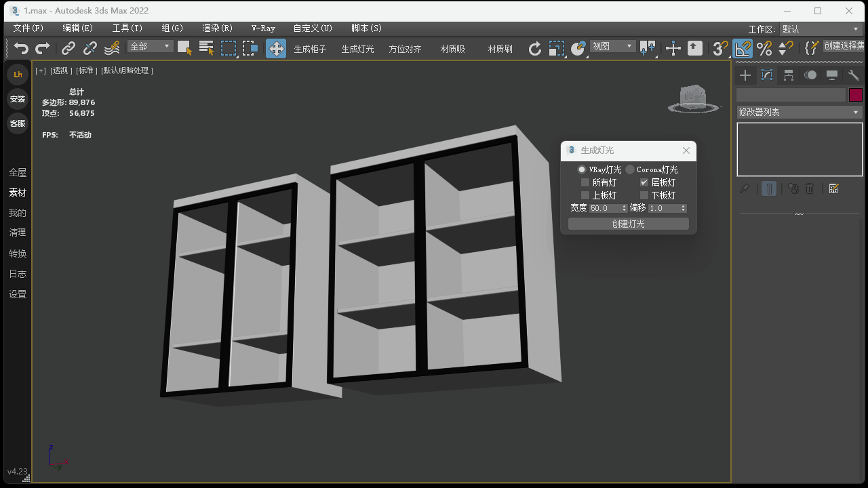The width and height of the screenshot is (868, 488).
Task: Open the Modify command panel tab
Action: pyautogui.click(x=767, y=75)
